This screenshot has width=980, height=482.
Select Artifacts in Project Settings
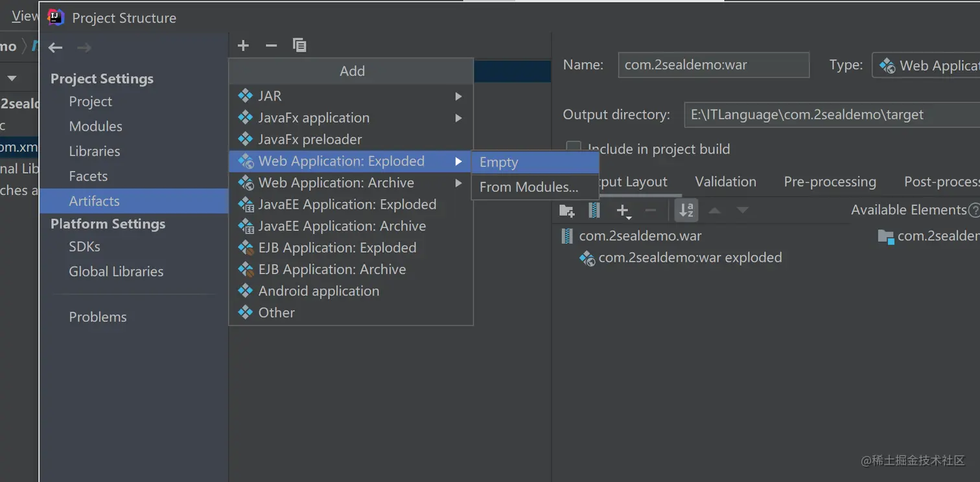tap(134, 201)
